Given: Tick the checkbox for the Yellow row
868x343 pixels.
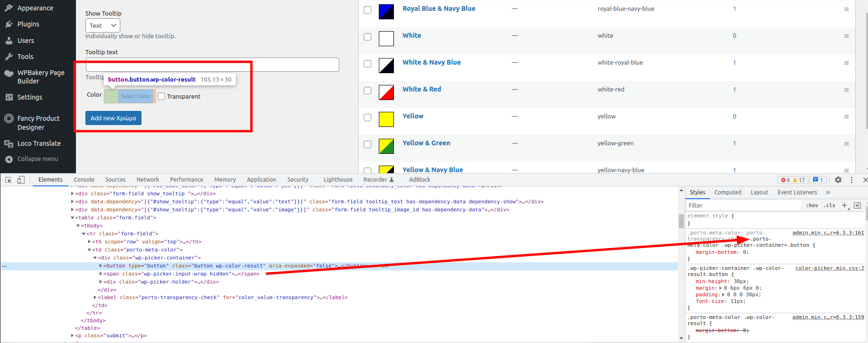Looking at the screenshot, I should point(367,117).
